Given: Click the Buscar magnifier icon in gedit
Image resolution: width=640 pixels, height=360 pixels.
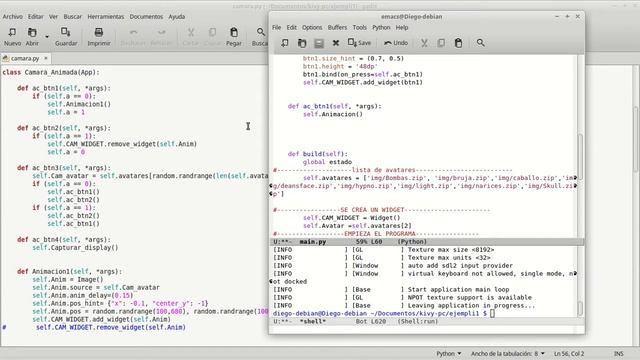Looking at the screenshot, I should point(260,32).
